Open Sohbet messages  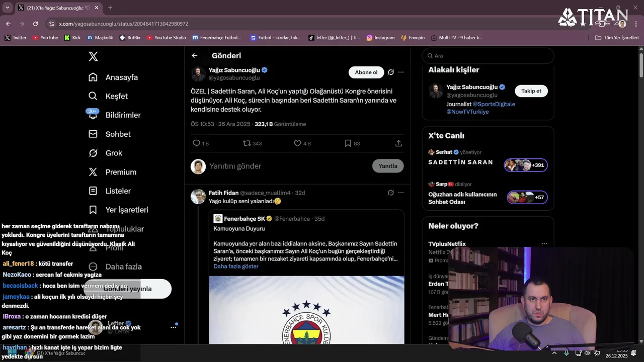coord(110,134)
